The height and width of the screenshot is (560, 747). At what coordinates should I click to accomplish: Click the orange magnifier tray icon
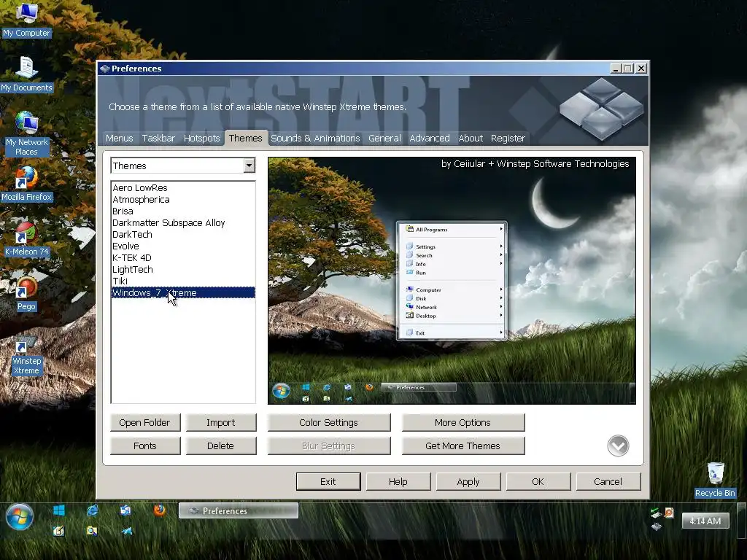click(x=670, y=513)
